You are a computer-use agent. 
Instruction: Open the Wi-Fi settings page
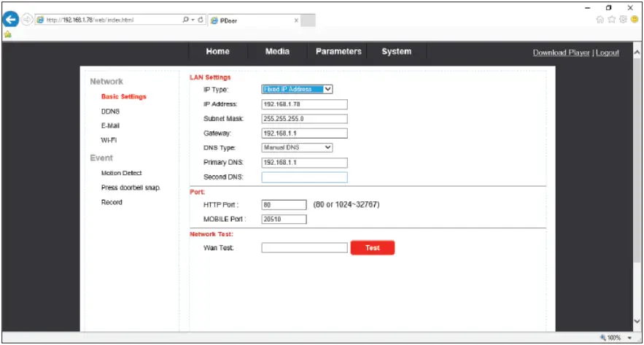pos(109,140)
